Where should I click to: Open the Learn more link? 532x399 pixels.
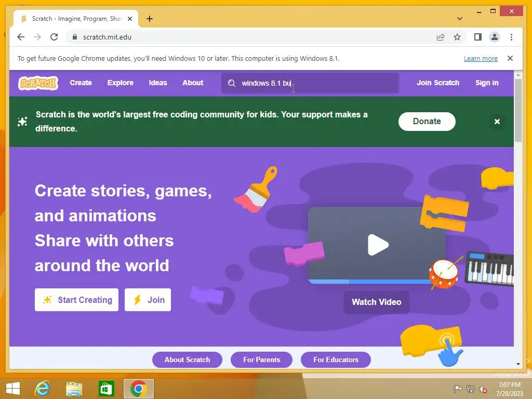click(481, 58)
